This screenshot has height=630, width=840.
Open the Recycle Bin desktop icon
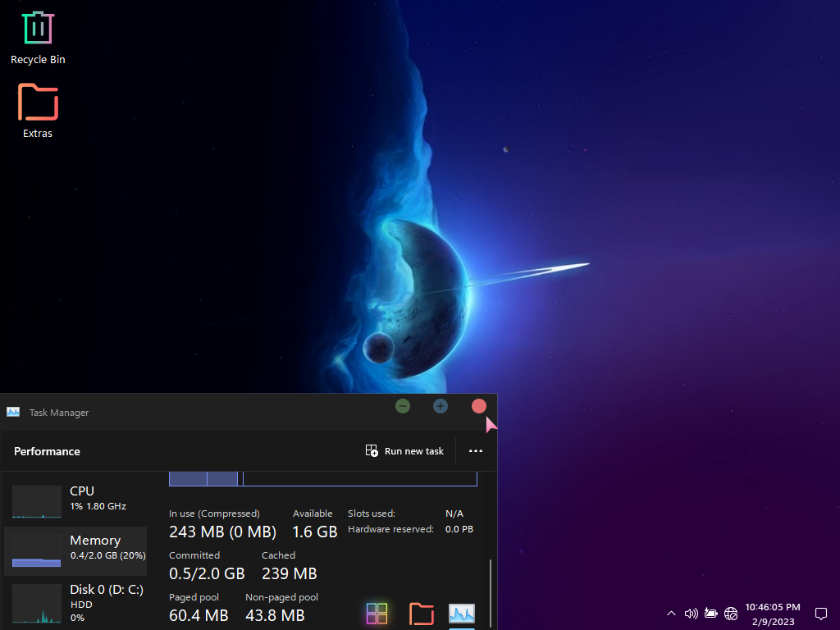[38, 38]
